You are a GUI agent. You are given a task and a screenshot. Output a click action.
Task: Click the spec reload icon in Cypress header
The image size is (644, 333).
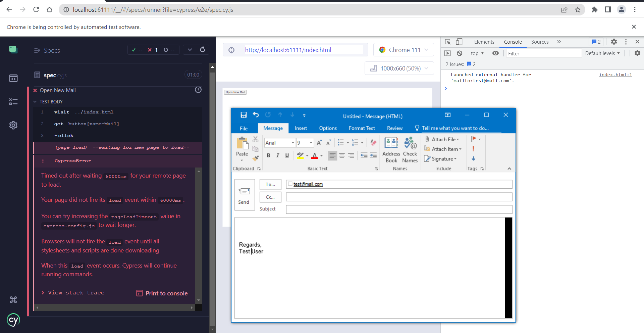(203, 50)
